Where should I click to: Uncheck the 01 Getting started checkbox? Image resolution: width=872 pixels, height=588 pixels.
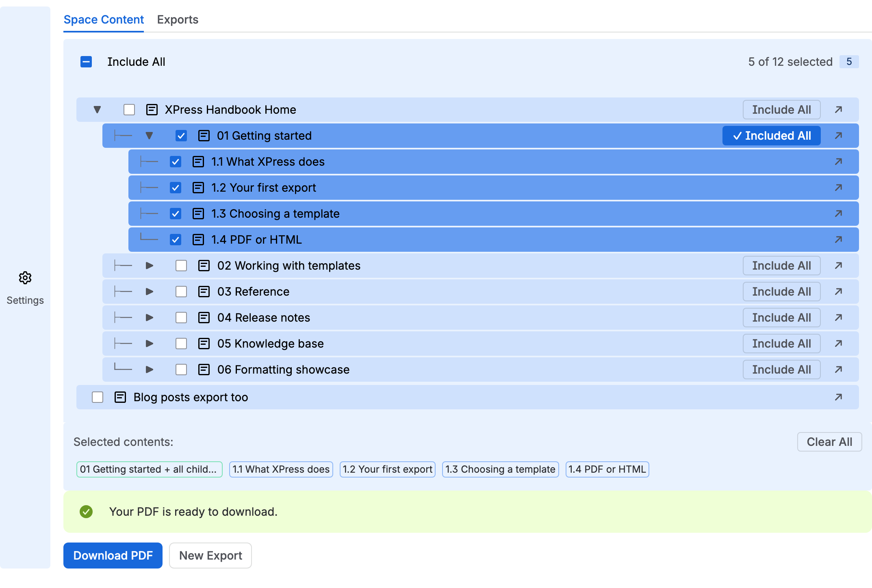(x=181, y=136)
